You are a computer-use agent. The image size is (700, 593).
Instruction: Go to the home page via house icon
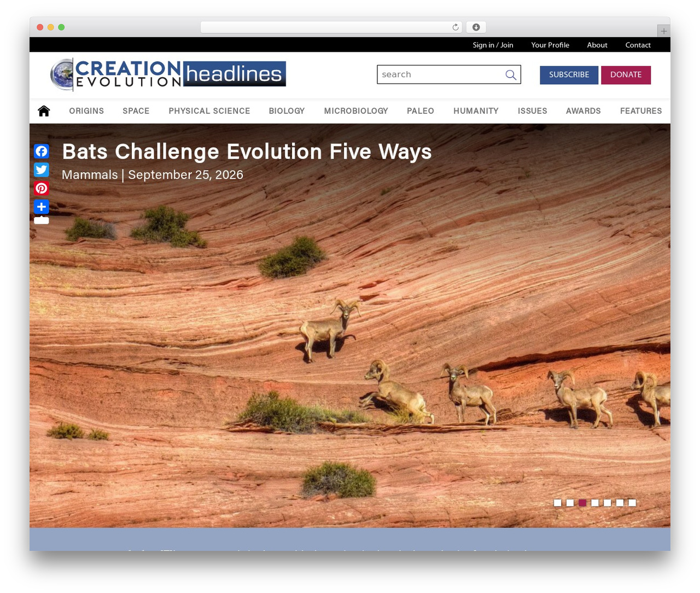pyautogui.click(x=44, y=111)
